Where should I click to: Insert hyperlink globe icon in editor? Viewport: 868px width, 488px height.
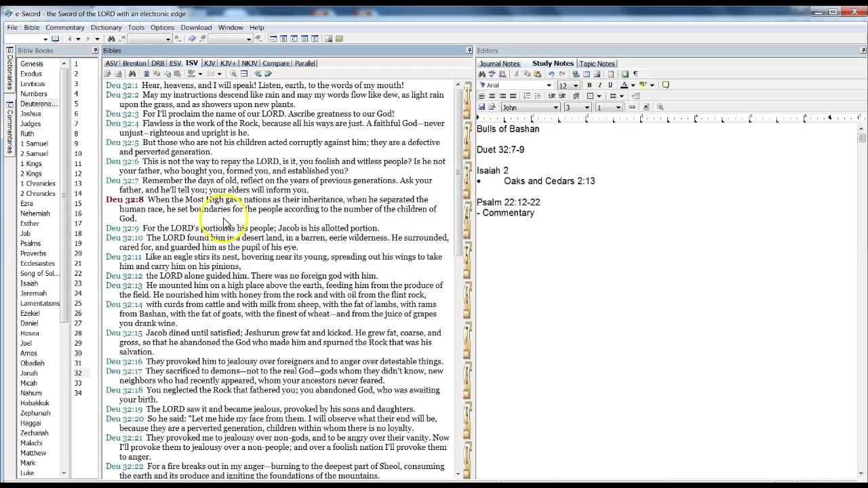pos(576,74)
